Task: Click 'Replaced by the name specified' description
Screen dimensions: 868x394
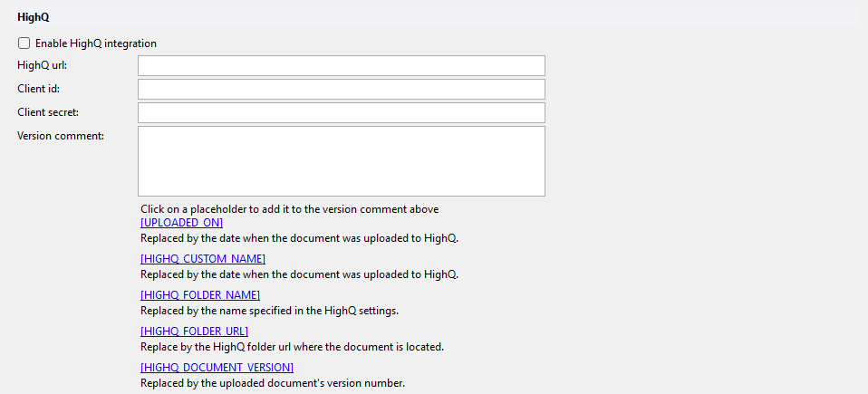Action: [x=270, y=311]
